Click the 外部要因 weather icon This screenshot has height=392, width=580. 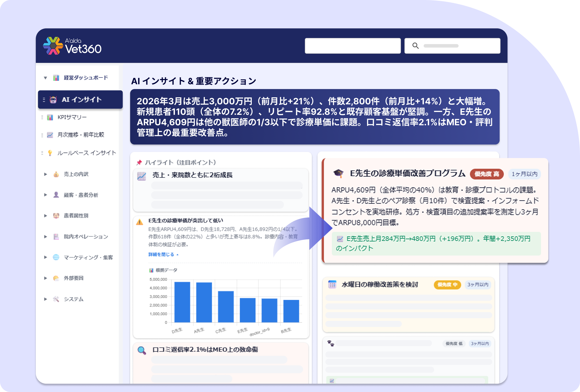tap(56, 278)
